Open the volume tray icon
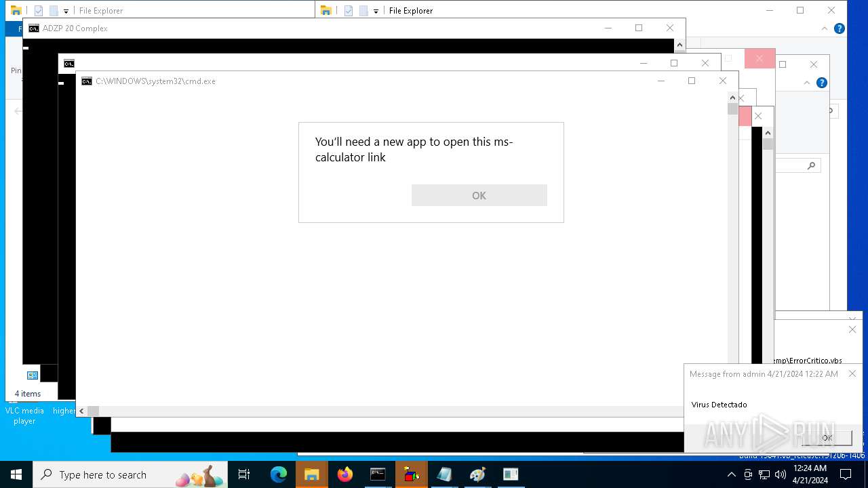This screenshot has height=488, width=868. click(780, 474)
